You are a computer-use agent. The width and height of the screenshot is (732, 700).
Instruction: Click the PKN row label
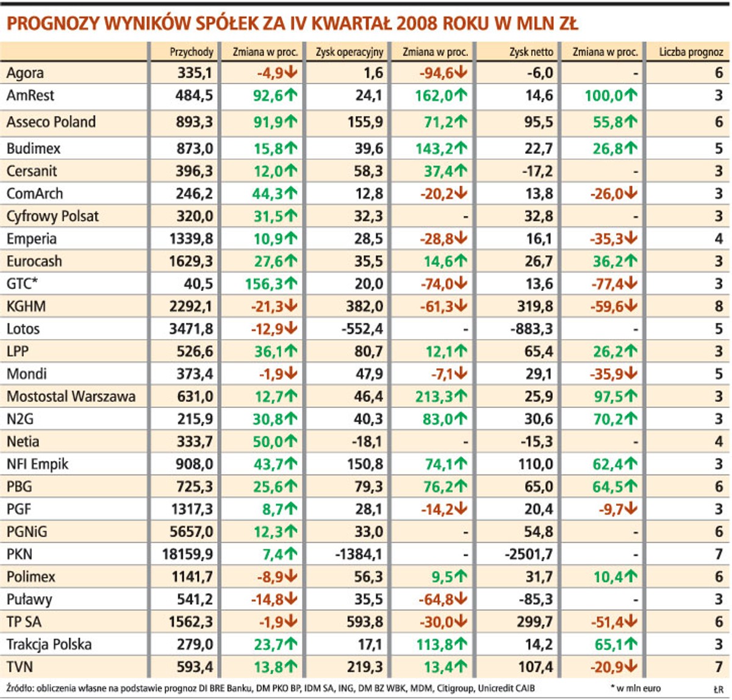click(20, 555)
